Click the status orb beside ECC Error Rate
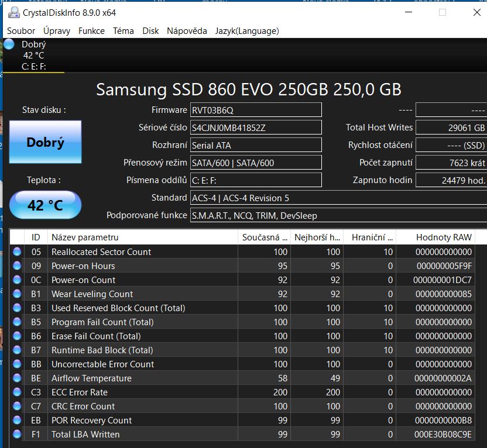 [17, 392]
